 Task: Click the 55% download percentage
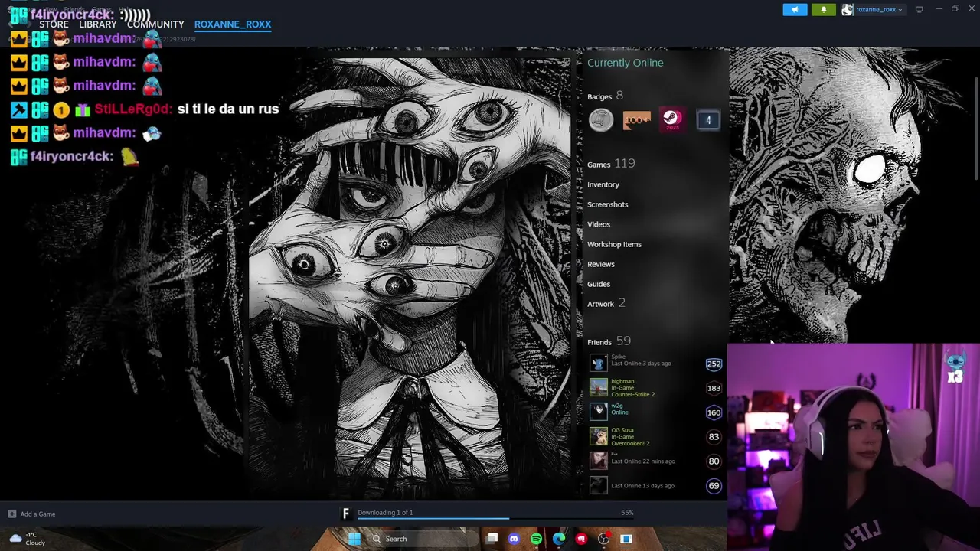point(627,513)
